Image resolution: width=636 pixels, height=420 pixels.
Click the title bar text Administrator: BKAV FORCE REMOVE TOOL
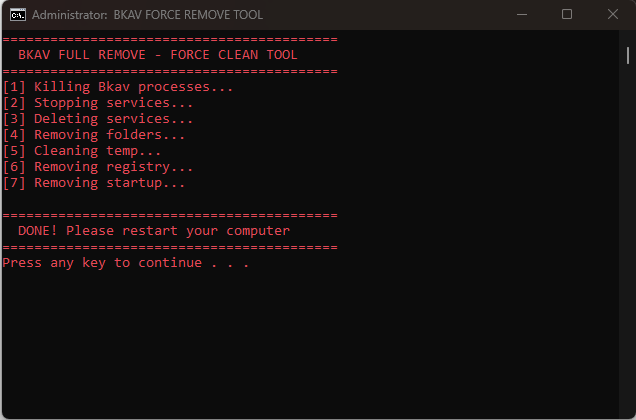(148, 15)
